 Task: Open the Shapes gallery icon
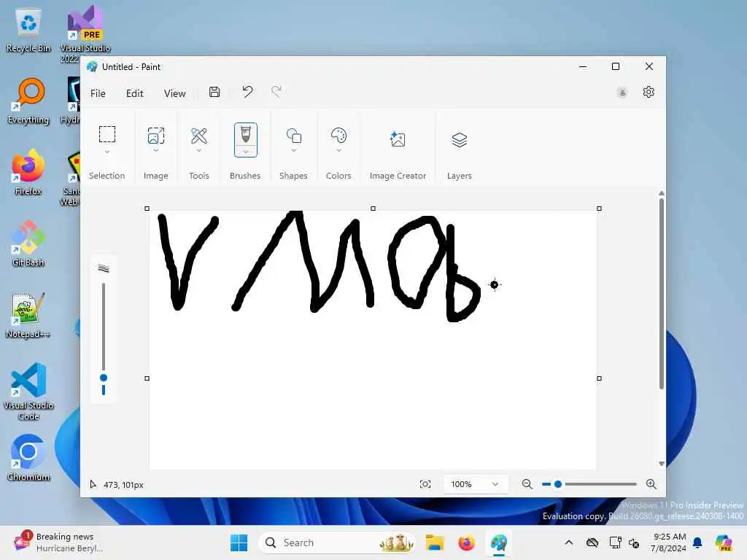click(x=293, y=136)
